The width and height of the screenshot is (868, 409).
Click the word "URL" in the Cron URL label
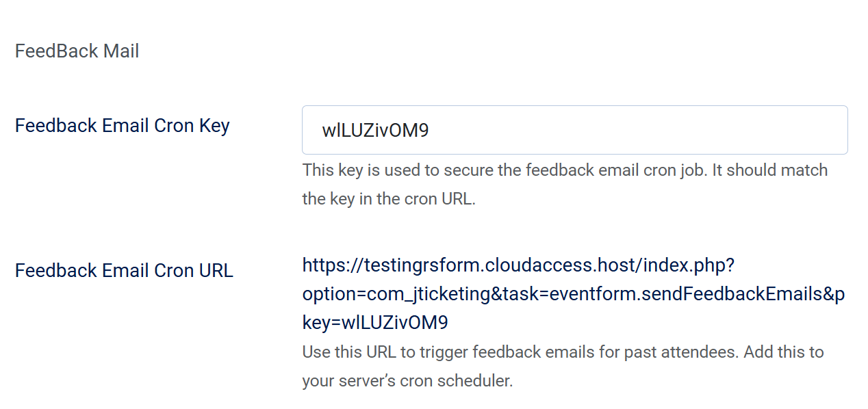tap(216, 271)
